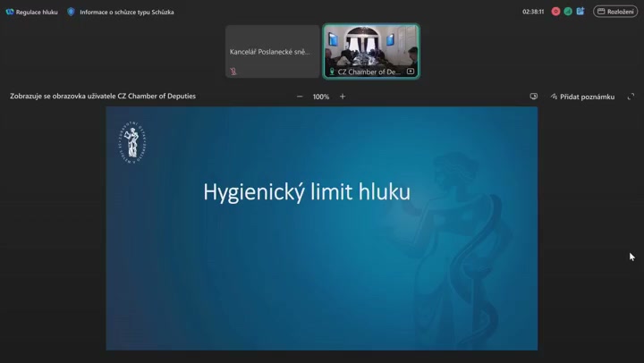This screenshot has width=644, height=363.
Task: Click the muted microphone icon on Kancelář tile
Action: (233, 72)
